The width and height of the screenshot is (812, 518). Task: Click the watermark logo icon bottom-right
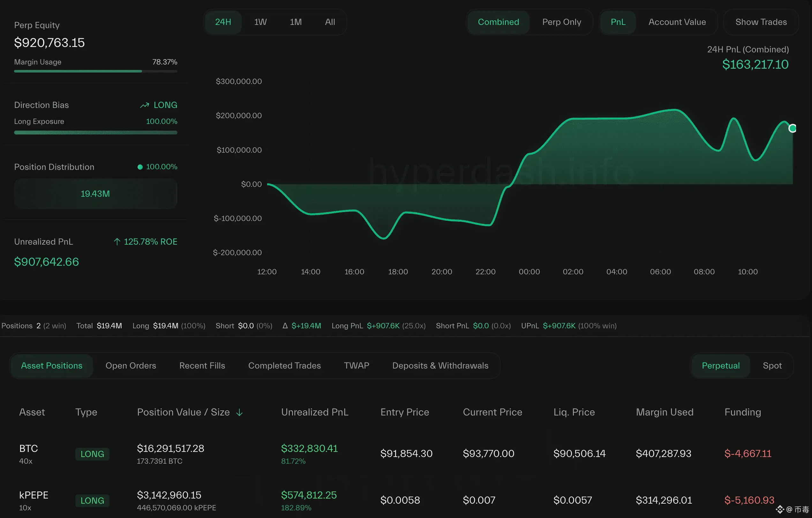coord(780,509)
